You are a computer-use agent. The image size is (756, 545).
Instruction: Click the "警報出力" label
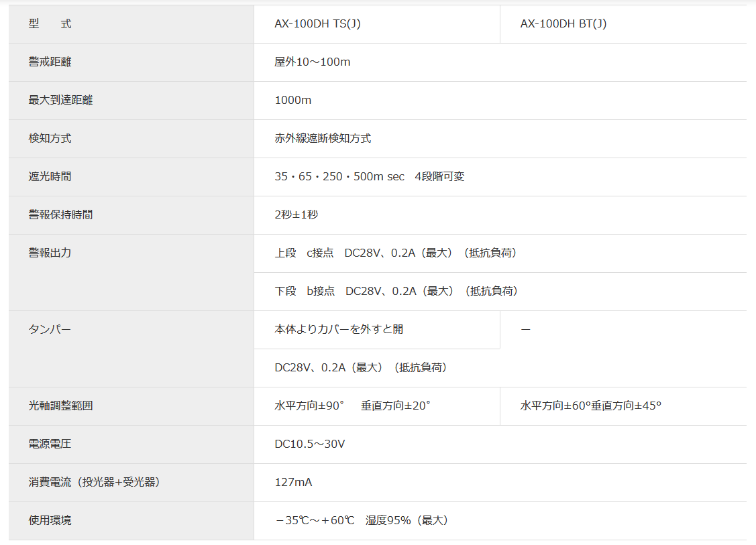click(50, 253)
